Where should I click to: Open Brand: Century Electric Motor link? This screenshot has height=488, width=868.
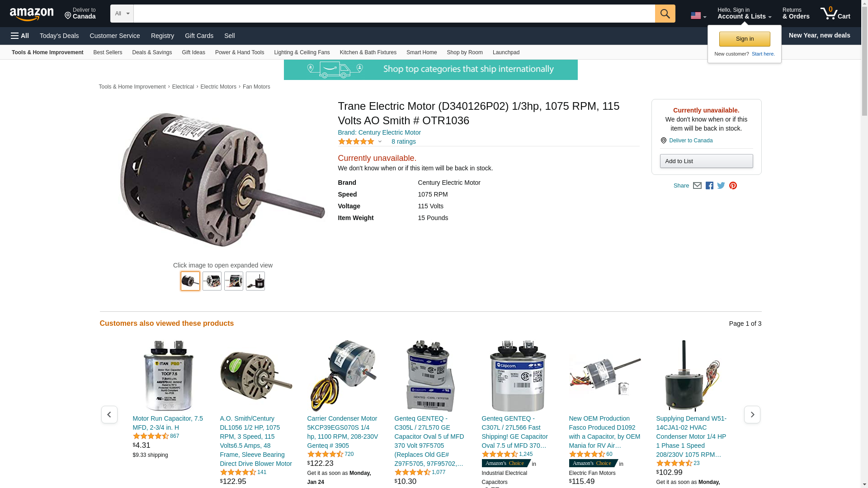point(379,132)
